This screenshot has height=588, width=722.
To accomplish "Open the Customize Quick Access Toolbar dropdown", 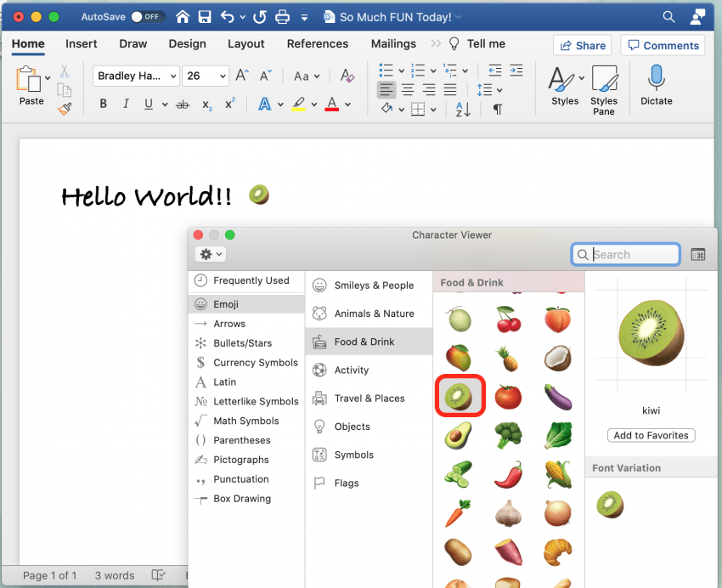I will (x=304, y=18).
